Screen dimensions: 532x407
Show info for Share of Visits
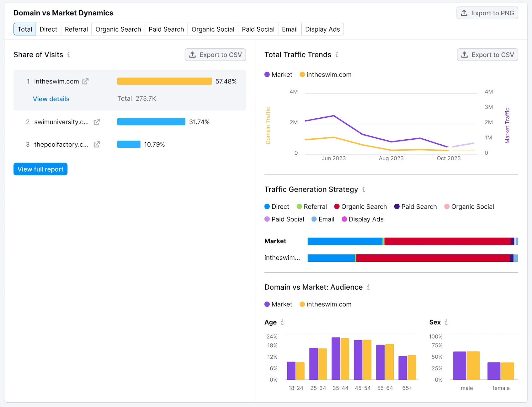pyautogui.click(x=68, y=55)
